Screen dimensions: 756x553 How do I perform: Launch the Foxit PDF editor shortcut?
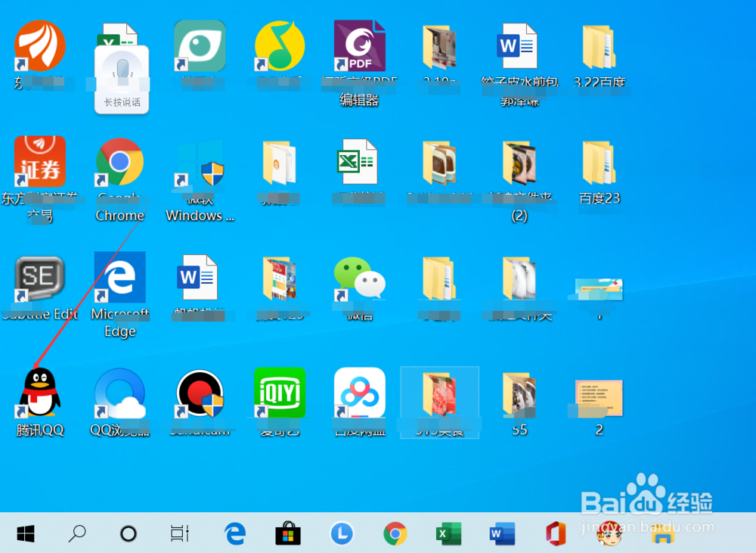[x=360, y=45]
